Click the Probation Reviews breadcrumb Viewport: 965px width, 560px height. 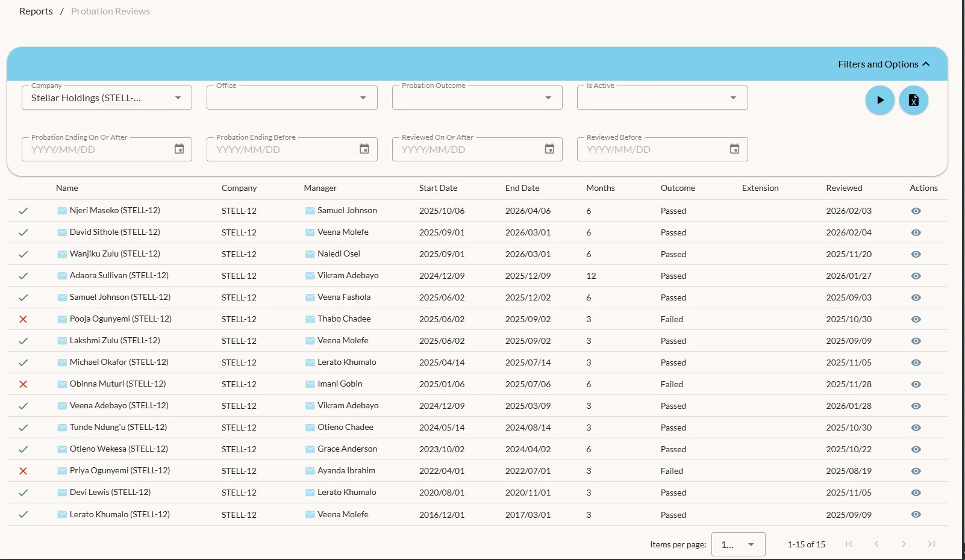point(110,11)
